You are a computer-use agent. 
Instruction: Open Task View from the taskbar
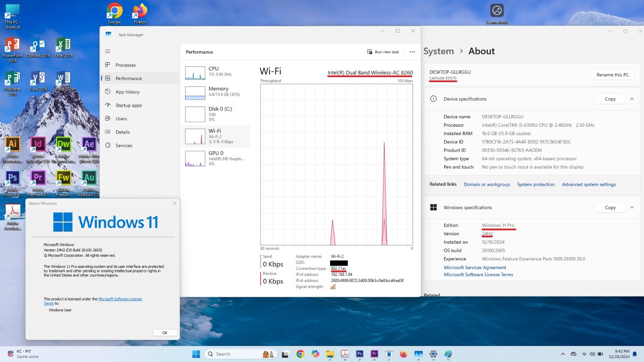click(285, 354)
